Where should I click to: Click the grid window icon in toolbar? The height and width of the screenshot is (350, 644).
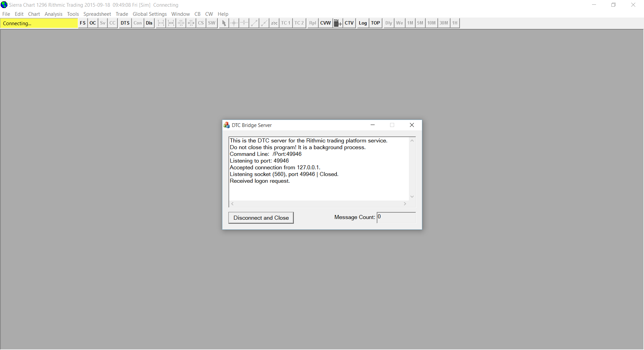click(x=338, y=23)
